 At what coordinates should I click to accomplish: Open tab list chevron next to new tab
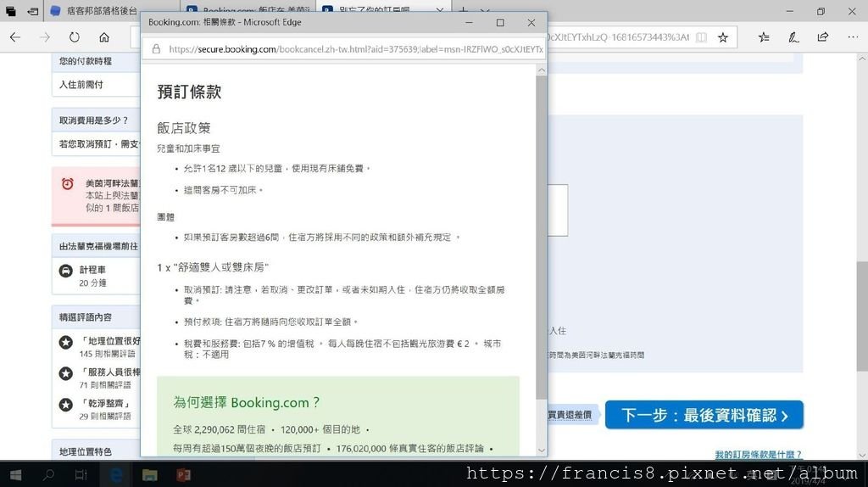pyautogui.click(x=485, y=10)
